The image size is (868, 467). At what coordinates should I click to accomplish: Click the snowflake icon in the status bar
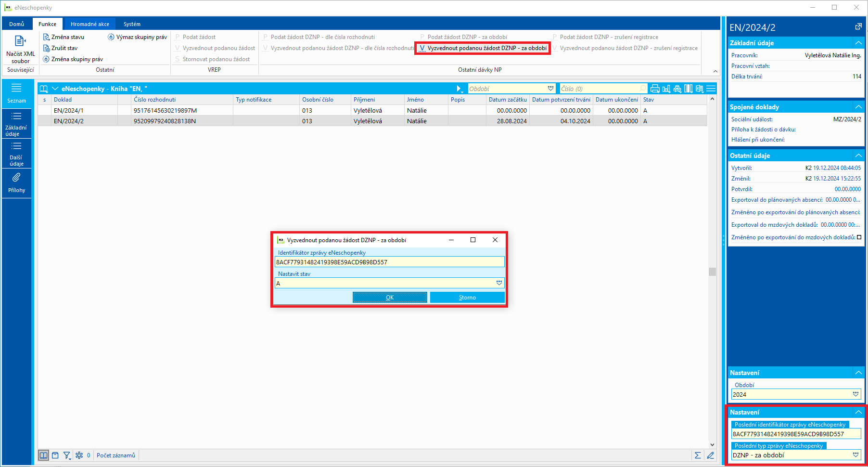79,455
